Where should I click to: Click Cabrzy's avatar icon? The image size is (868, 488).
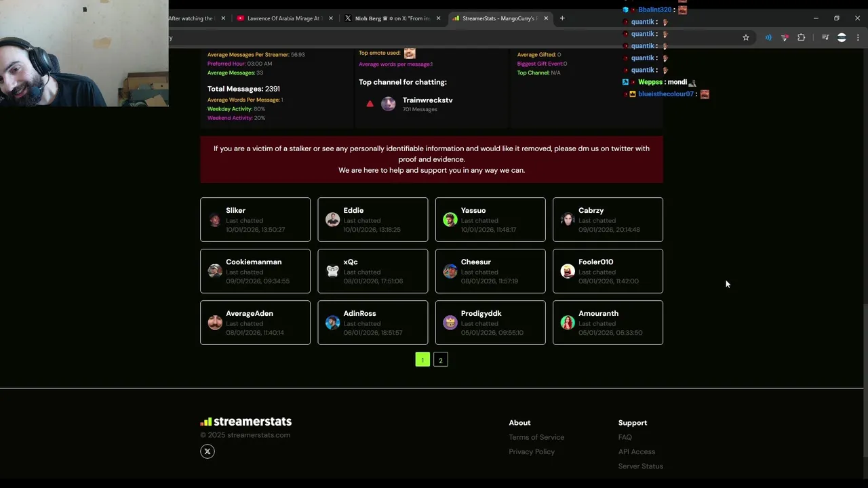click(568, 220)
